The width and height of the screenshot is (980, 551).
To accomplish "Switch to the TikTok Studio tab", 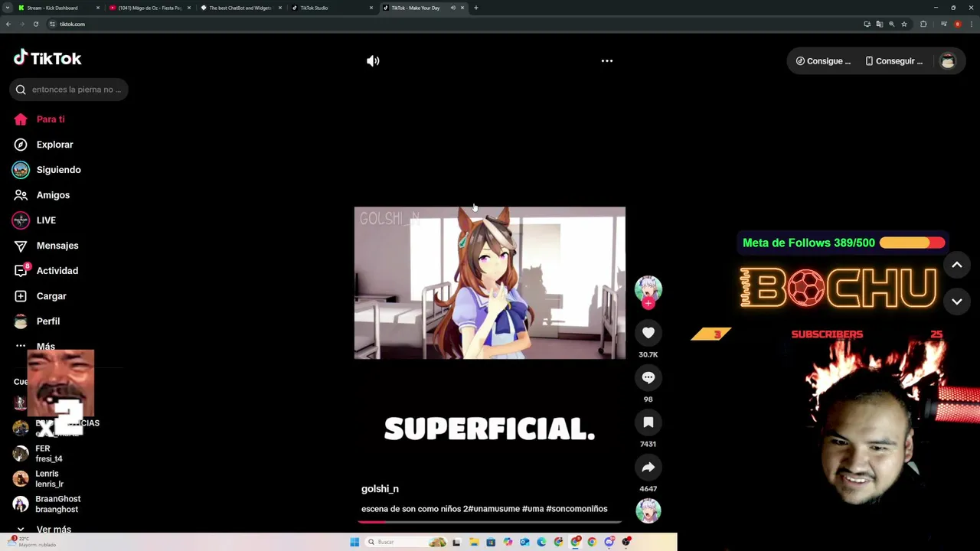I will tap(332, 8).
